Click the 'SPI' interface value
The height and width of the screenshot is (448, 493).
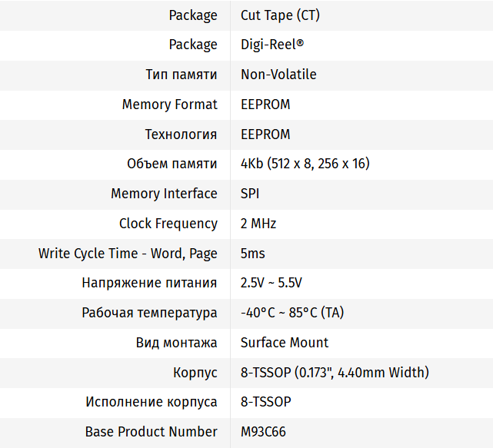click(251, 194)
